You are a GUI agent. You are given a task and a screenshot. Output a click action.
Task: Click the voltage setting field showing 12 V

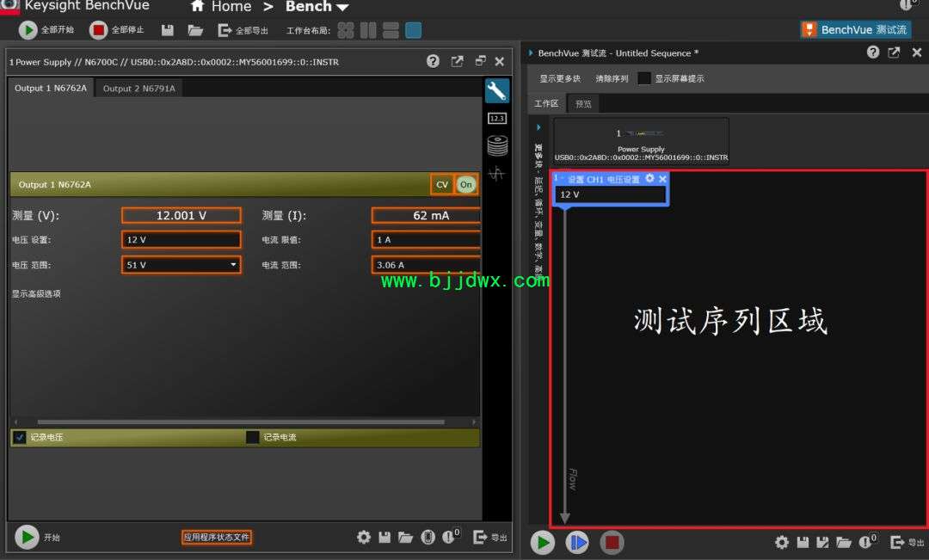(181, 239)
